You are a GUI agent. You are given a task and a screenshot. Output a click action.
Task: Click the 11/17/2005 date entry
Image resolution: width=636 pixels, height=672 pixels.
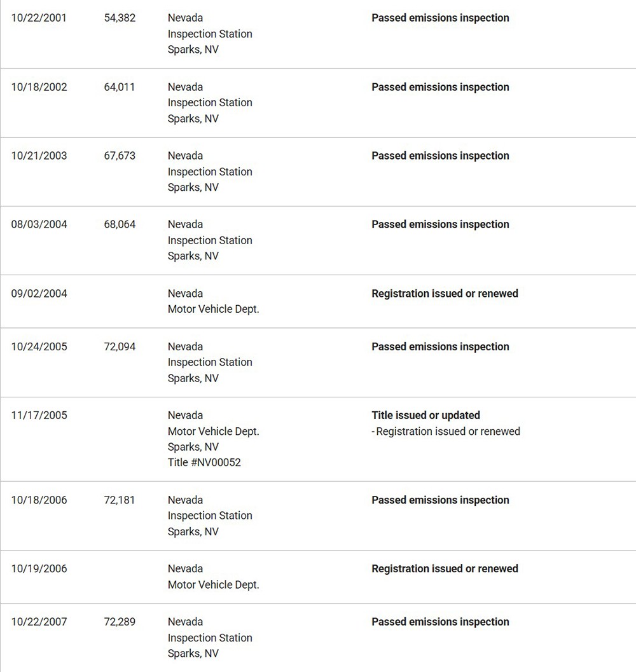click(x=39, y=416)
